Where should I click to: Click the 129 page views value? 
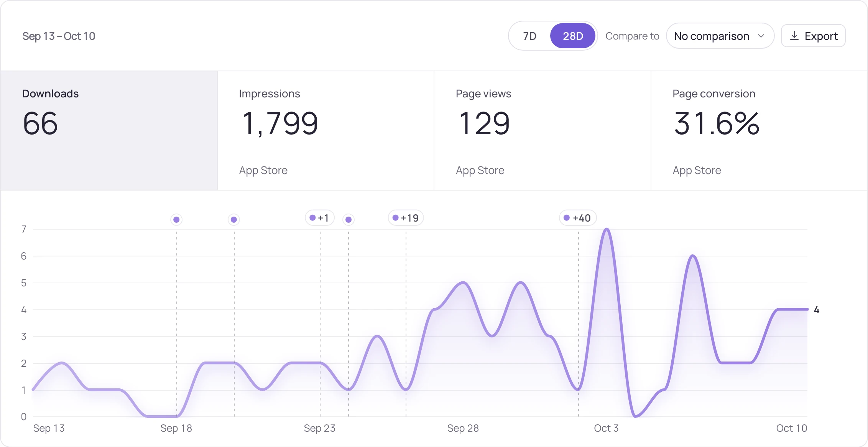coord(484,123)
